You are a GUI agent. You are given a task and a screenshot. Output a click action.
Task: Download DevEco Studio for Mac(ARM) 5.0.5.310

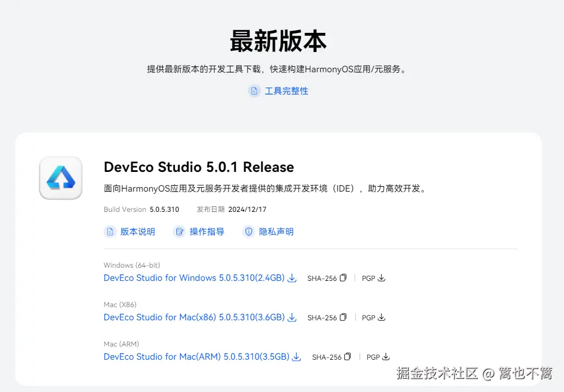pos(196,357)
